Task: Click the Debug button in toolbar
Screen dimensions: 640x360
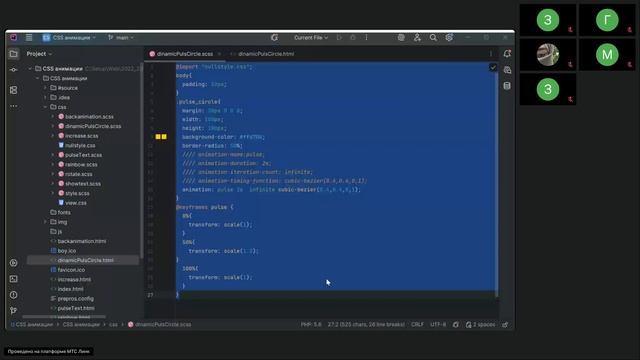Action: (353, 38)
